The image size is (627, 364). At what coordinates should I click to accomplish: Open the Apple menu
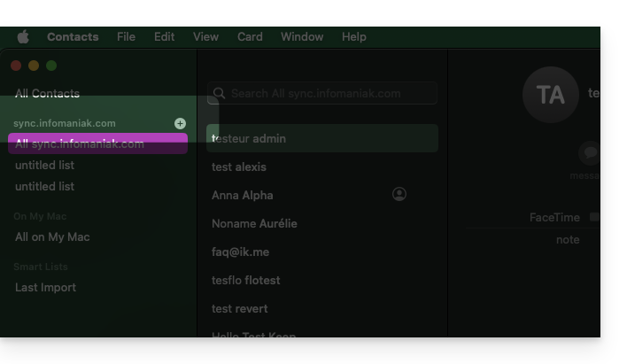pyautogui.click(x=23, y=37)
